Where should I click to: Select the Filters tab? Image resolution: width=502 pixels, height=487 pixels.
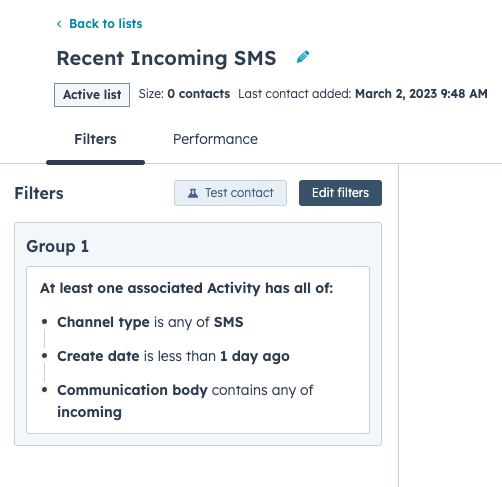[95, 139]
